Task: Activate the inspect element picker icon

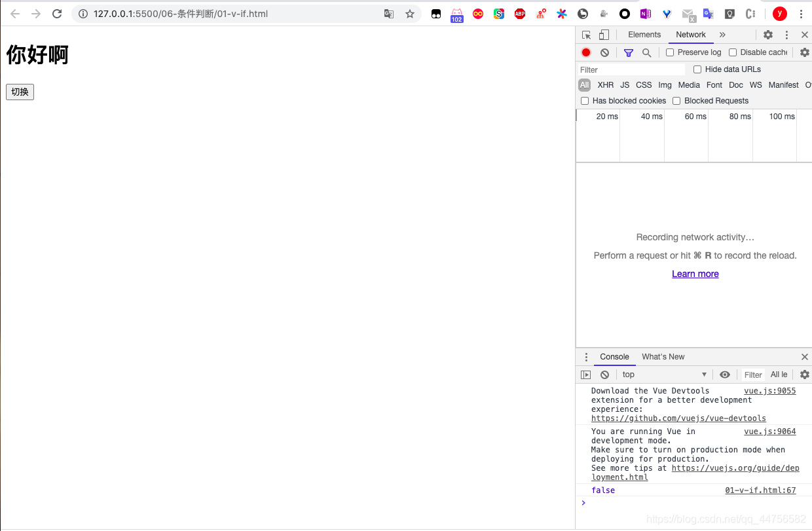Action: 587,35
